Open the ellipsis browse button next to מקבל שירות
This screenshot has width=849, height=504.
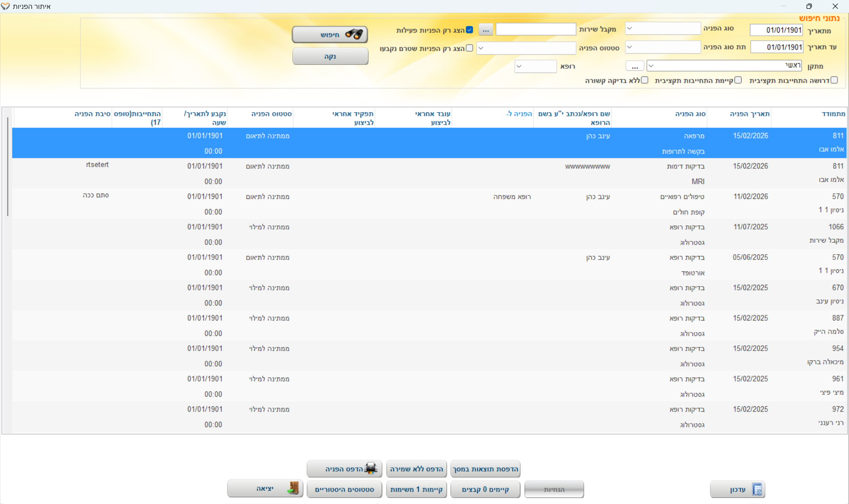(486, 30)
